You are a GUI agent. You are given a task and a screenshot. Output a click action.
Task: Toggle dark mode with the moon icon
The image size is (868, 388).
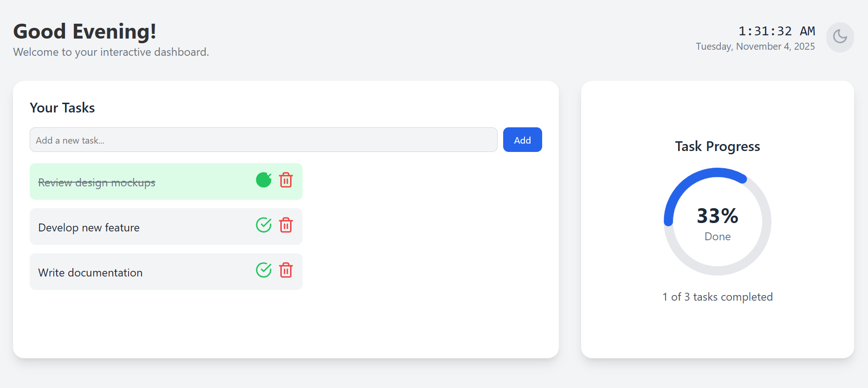[x=840, y=37]
